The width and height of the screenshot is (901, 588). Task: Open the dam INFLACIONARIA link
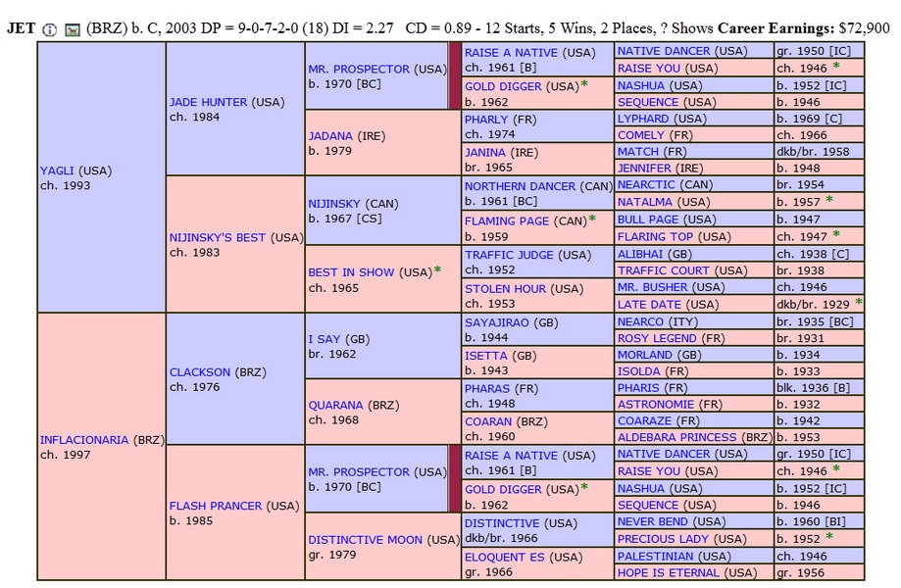(x=84, y=440)
